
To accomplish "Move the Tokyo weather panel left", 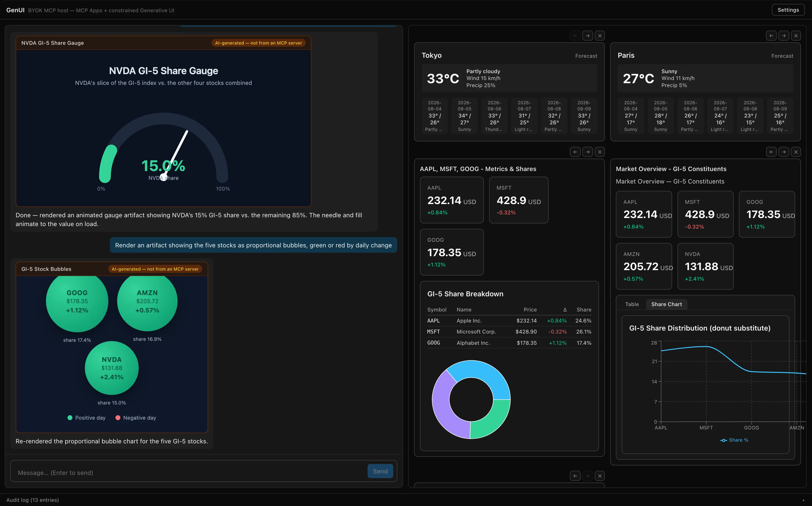I will tap(575, 35).
